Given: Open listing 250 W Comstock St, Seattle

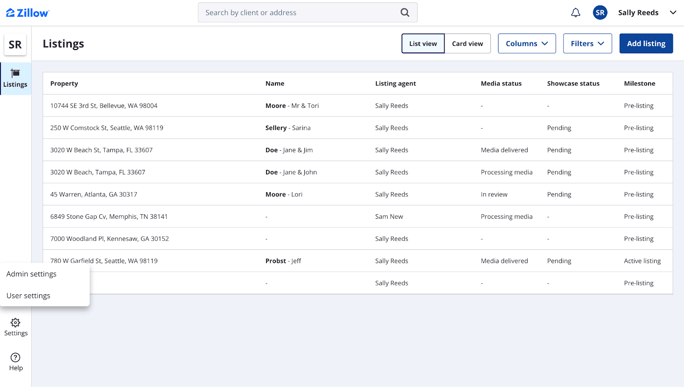Looking at the screenshot, I should click(x=107, y=128).
